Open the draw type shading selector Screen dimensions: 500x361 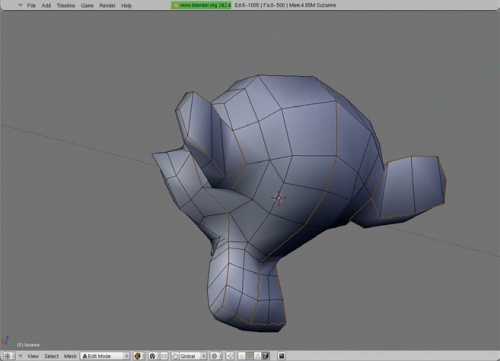[x=139, y=356]
